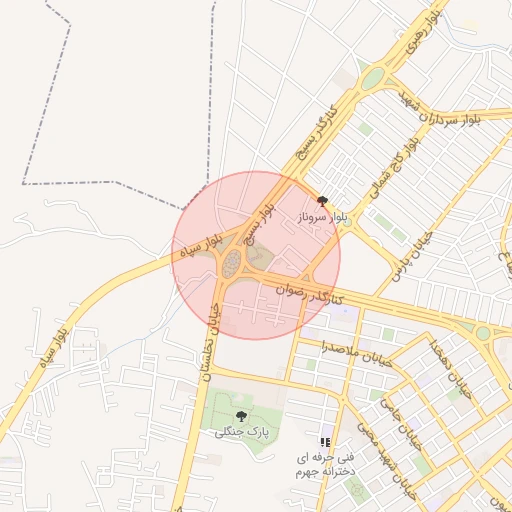The width and height of the screenshot is (512, 512).
Task: Click the کنارگذر بسیج road label
Action: 317,133
